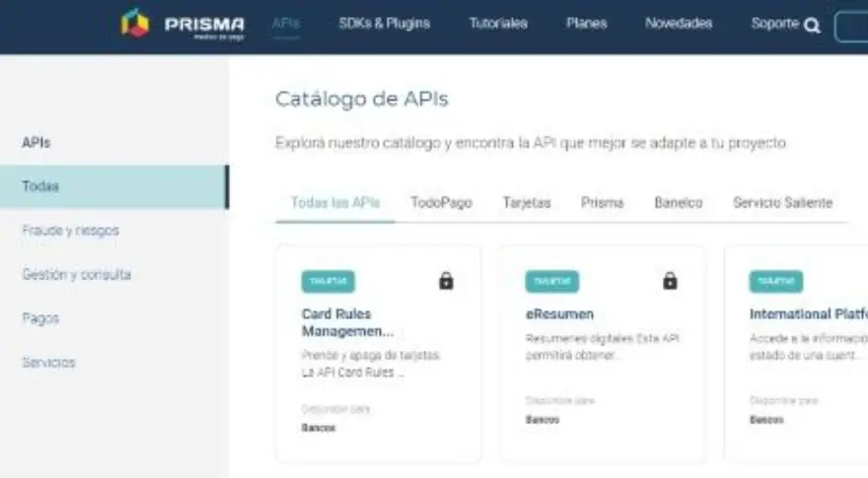Open SDKs & Plugins menu
This screenshot has height=478, width=868.
[384, 24]
